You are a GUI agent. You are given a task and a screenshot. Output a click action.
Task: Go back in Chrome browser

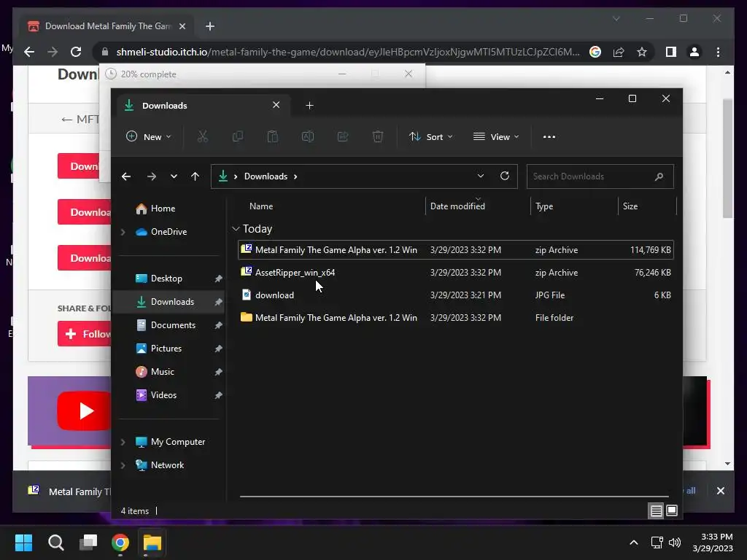click(x=29, y=52)
